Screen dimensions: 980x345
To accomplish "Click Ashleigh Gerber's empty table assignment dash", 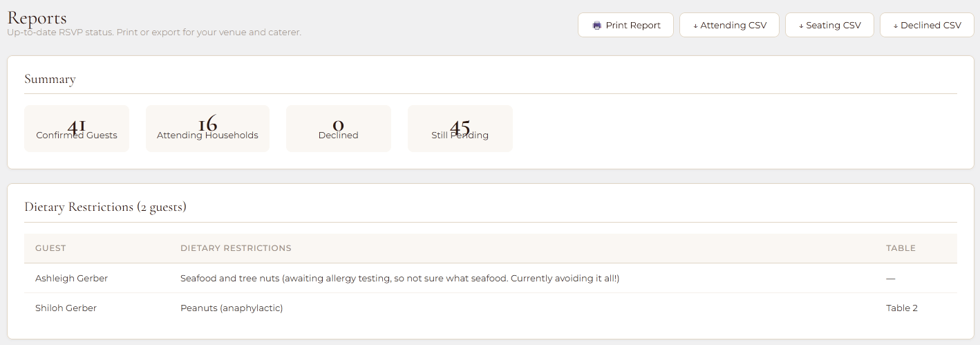I will pyautogui.click(x=890, y=278).
